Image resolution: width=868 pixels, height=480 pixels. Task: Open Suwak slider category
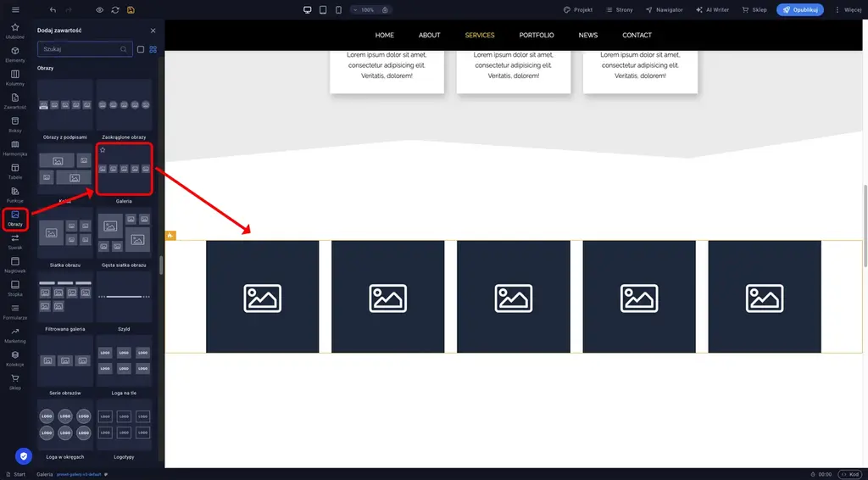pyautogui.click(x=15, y=242)
